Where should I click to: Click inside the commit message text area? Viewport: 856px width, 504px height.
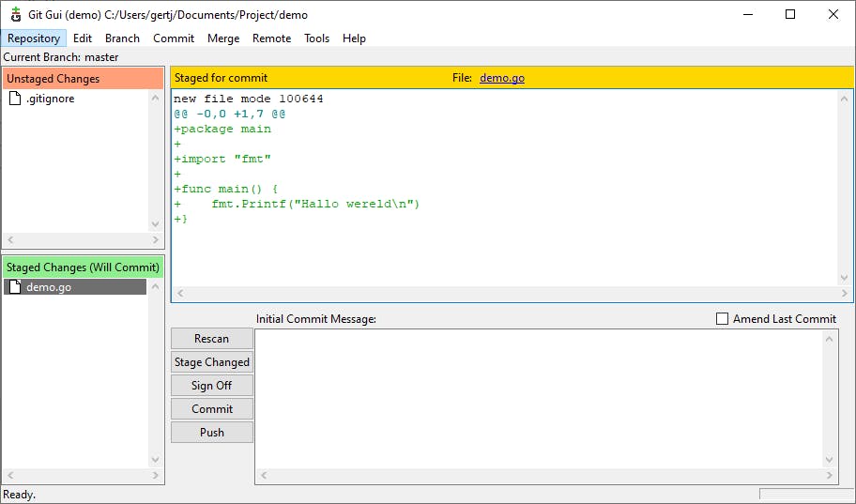[540, 399]
